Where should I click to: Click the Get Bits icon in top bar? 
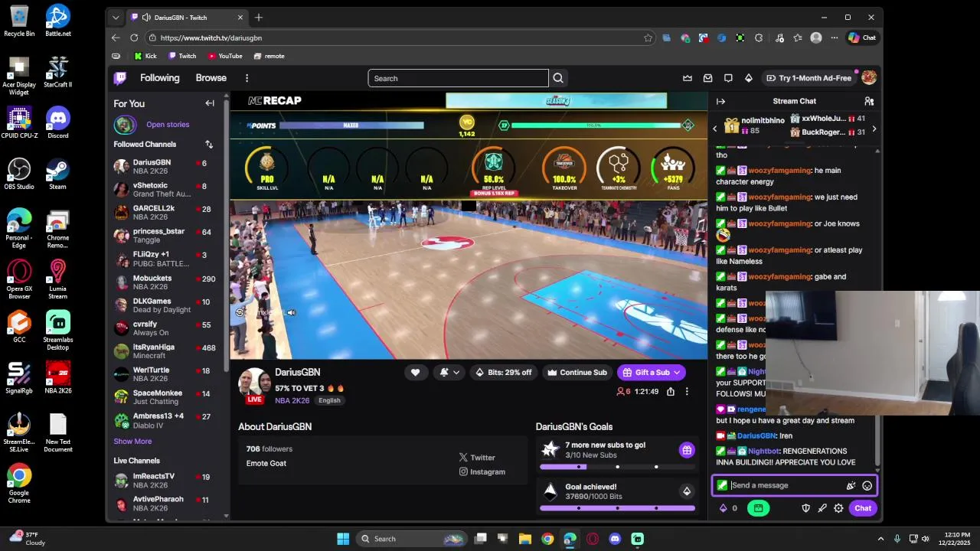pyautogui.click(x=749, y=78)
